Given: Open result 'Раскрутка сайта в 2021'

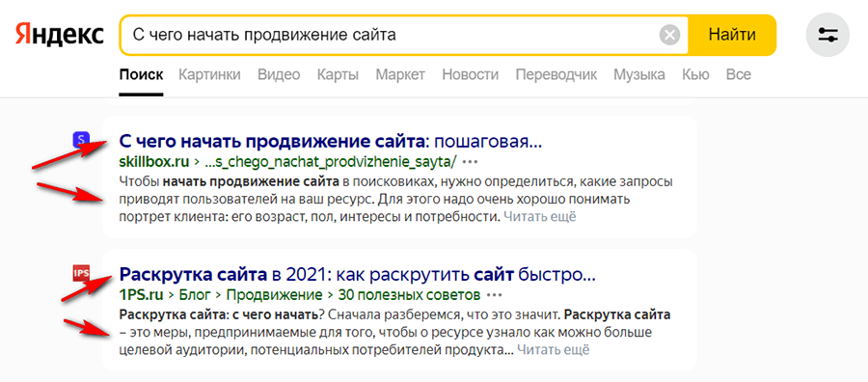Looking at the screenshot, I should click(x=358, y=275).
